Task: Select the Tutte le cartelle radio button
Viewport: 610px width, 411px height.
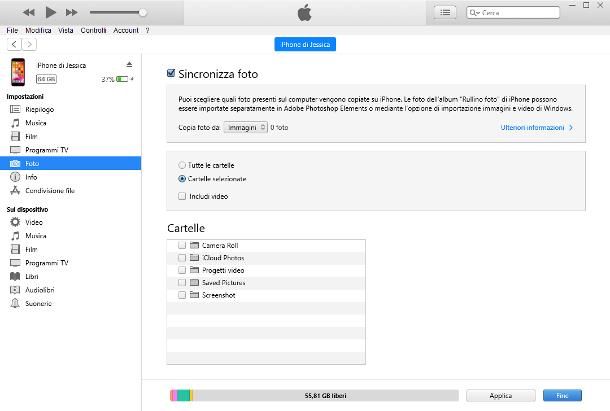Action: [182, 165]
